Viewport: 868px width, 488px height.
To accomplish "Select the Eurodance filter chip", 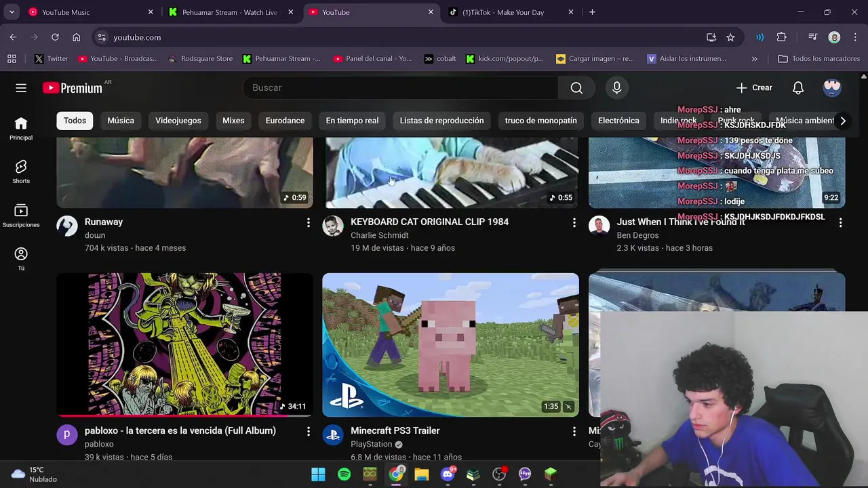I will pyautogui.click(x=285, y=121).
